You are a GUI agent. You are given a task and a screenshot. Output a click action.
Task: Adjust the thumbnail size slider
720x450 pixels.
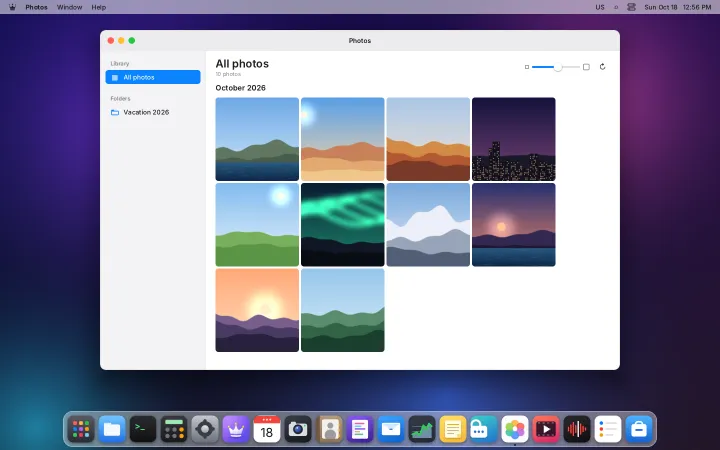556,67
